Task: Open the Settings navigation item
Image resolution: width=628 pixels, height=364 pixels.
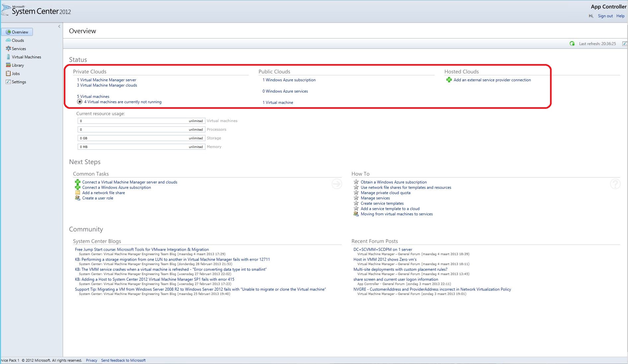Action: 19,82
